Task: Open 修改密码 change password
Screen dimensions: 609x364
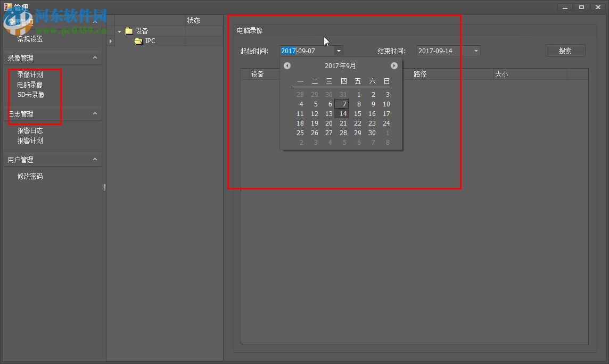Action: tap(30, 176)
